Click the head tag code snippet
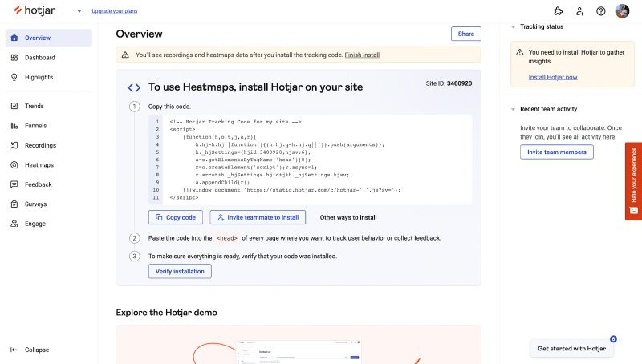The image size is (642, 364). coord(227,238)
